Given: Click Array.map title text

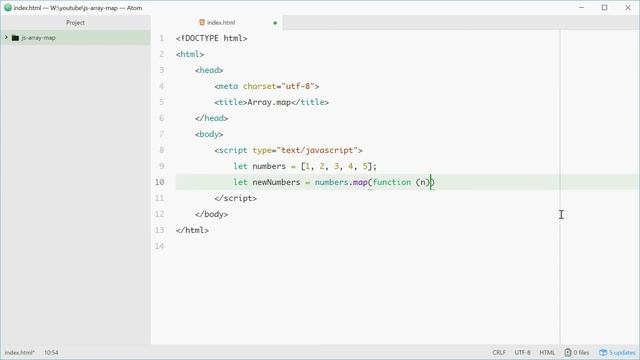Looking at the screenshot, I should pyautogui.click(x=269, y=102).
